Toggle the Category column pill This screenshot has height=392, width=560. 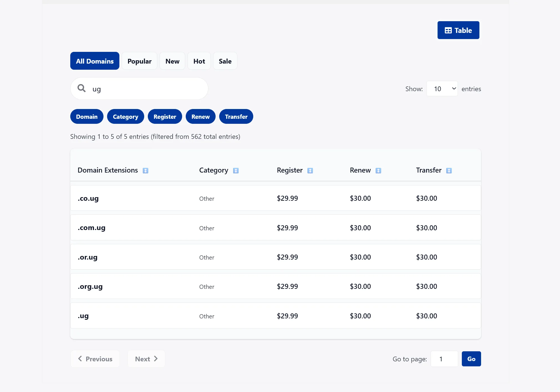pyautogui.click(x=125, y=117)
